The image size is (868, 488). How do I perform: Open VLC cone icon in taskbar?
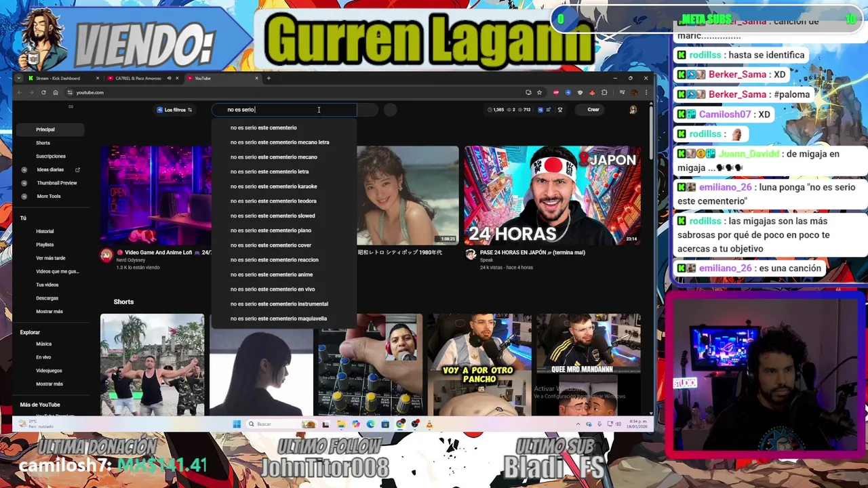(429, 424)
